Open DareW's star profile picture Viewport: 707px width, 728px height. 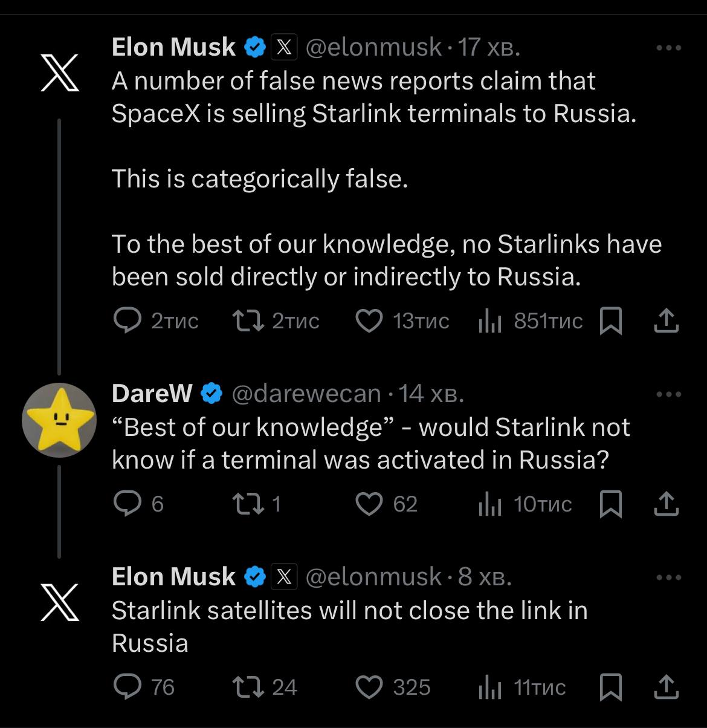click(x=59, y=420)
